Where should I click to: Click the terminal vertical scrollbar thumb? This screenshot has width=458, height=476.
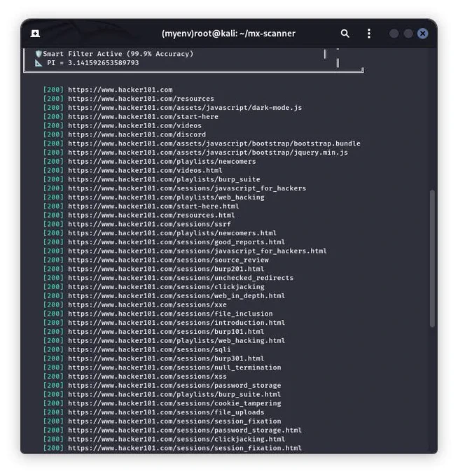[x=432, y=258]
